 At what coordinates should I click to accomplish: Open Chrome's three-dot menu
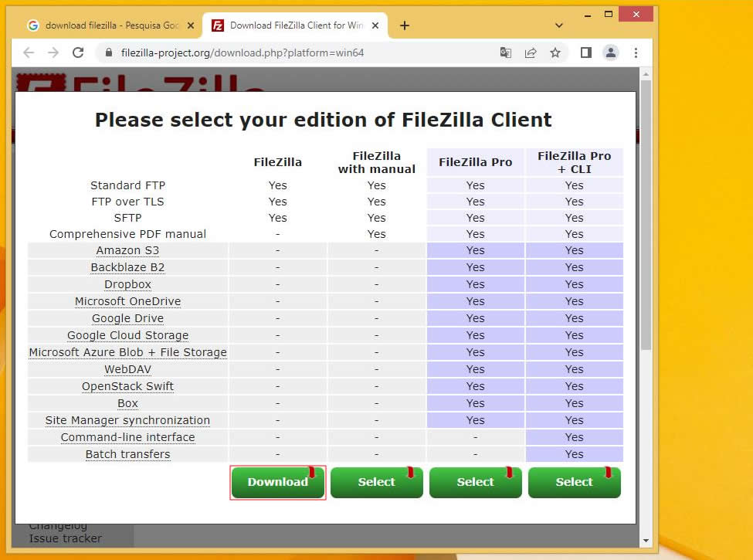pyautogui.click(x=636, y=53)
